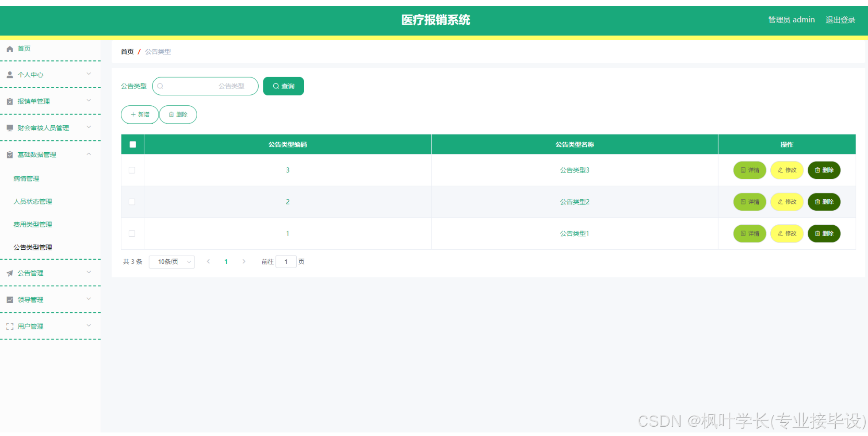Expand the 公告管理 chevron
The image size is (868, 436).
coord(89,272)
